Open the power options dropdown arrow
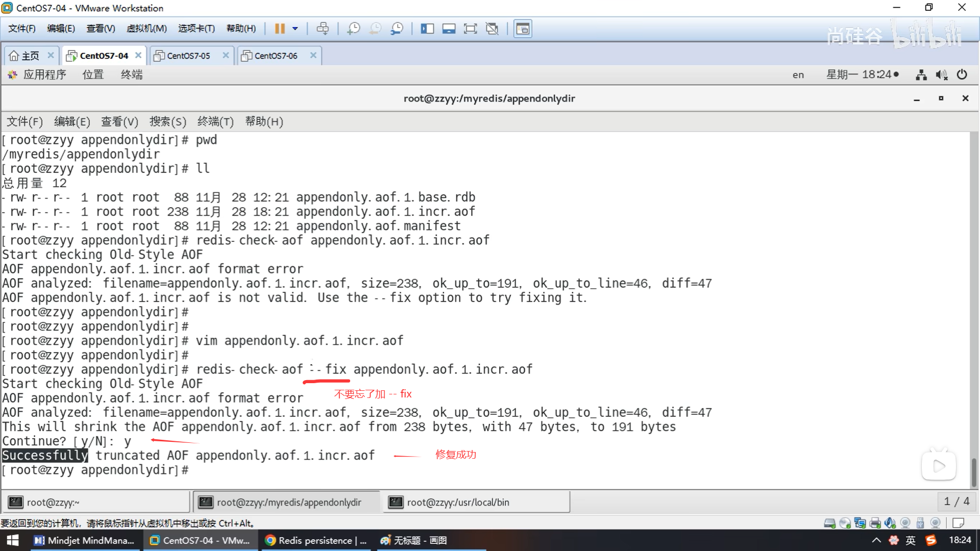The image size is (980, 551). 295,29
